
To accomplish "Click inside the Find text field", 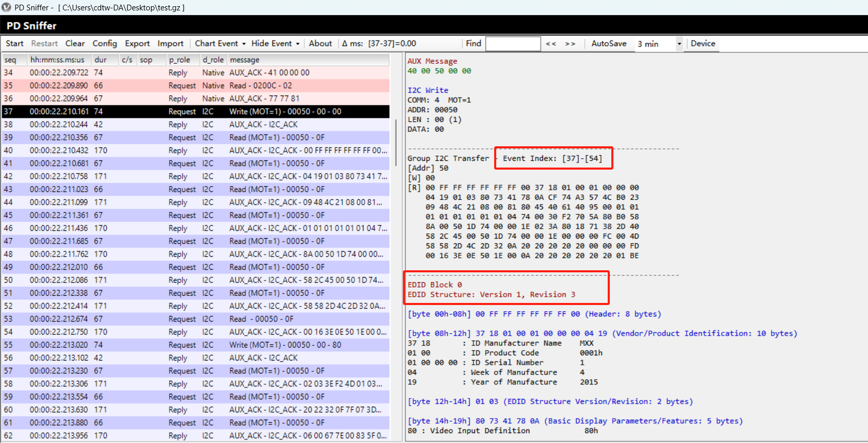I will [513, 44].
